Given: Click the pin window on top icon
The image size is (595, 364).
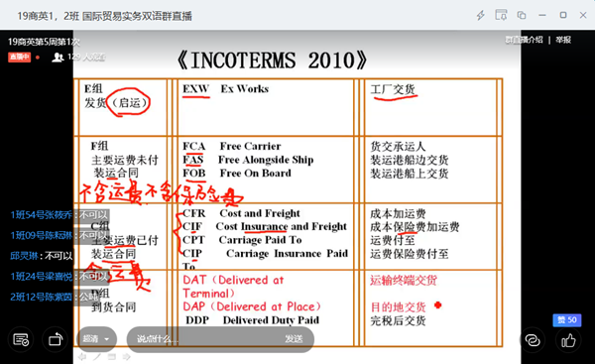Looking at the screenshot, I should pyautogui.click(x=501, y=15).
